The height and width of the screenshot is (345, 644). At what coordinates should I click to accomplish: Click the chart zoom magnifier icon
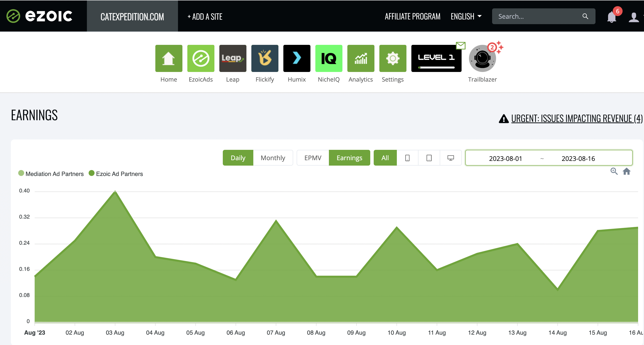point(614,171)
